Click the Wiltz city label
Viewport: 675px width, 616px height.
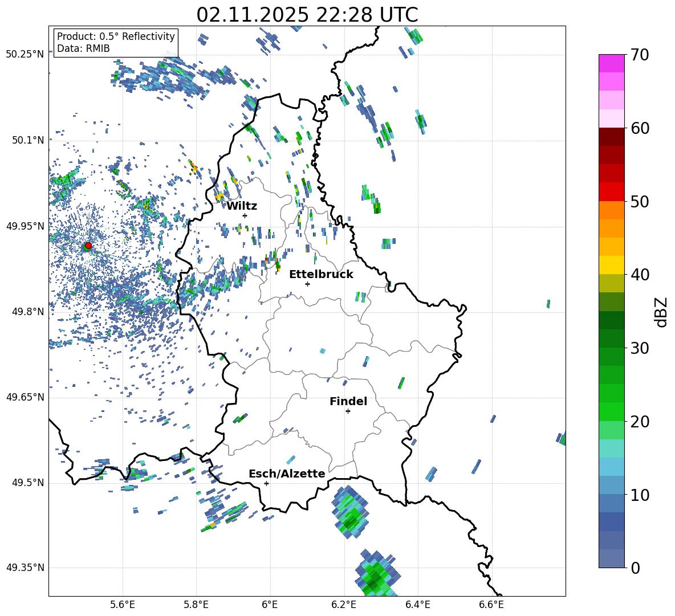(242, 206)
